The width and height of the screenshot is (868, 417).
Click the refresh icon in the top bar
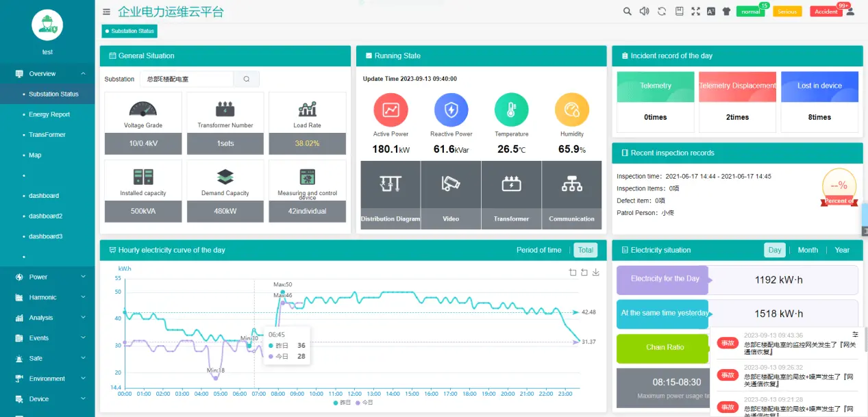(x=660, y=11)
